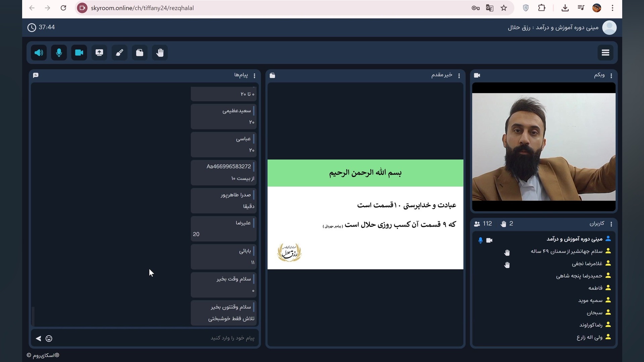Open the Chrome three-dot menu
Image resolution: width=644 pixels, height=362 pixels.
pyautogui.click(x=612, y=8)
